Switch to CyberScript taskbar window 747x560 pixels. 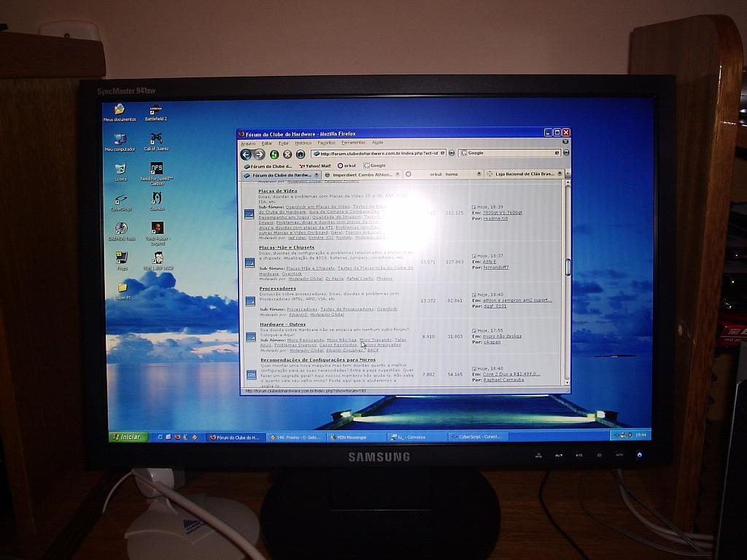(x=479, y=436)
